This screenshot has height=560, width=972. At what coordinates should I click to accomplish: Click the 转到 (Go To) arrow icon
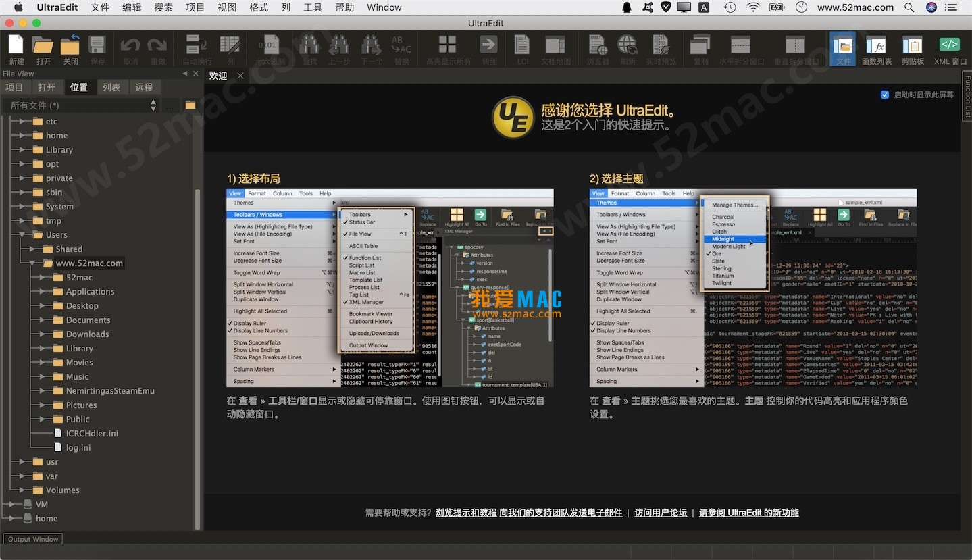488,45
